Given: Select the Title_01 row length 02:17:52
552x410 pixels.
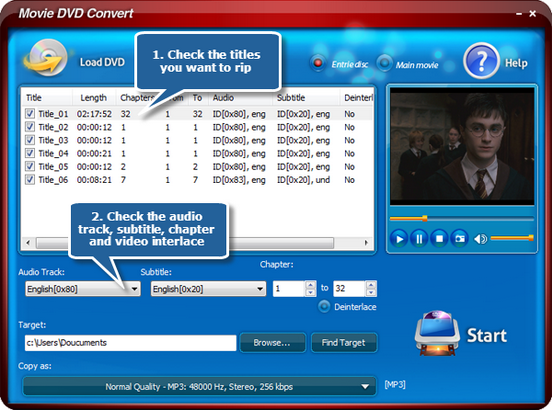Looking at the screenshot, I should [x=94, y=114].
